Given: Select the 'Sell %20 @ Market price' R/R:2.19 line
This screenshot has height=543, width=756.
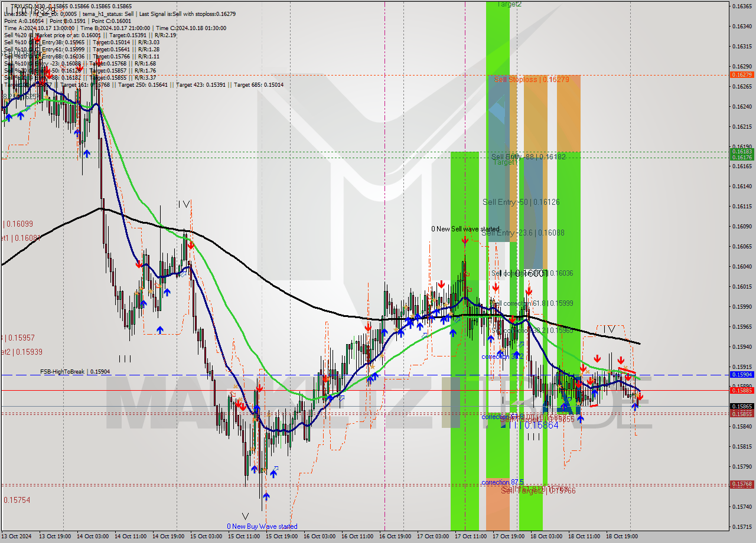Looking at the screenshot, I should click(90, 35).
